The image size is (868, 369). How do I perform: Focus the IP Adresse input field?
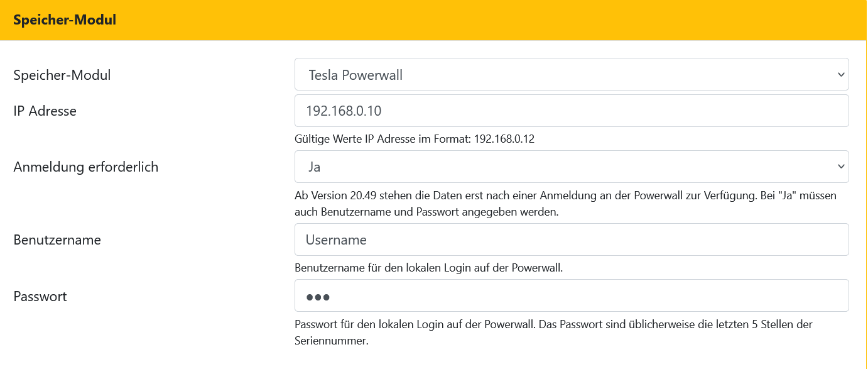click(x=572, y=111)
